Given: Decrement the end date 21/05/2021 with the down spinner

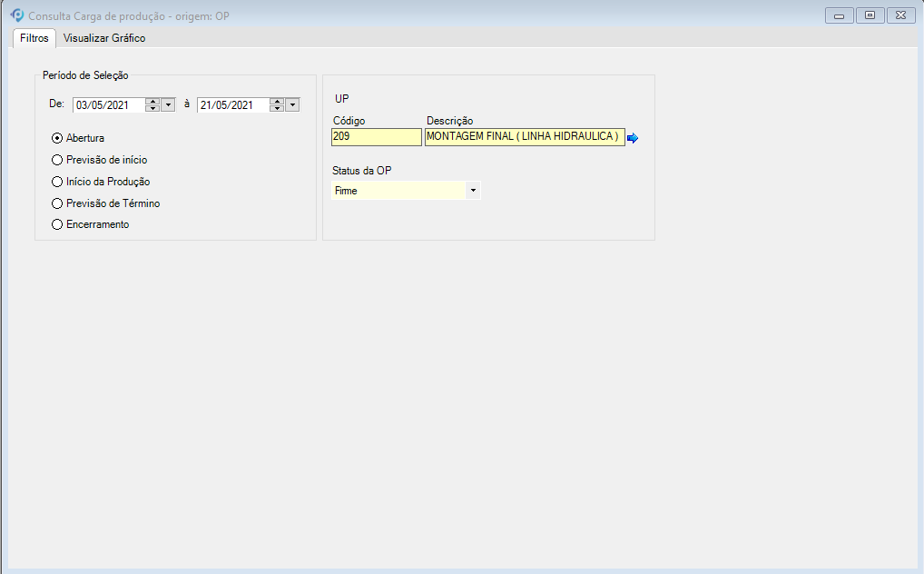Looking at the screenshot, I should [x=277, y=108].
